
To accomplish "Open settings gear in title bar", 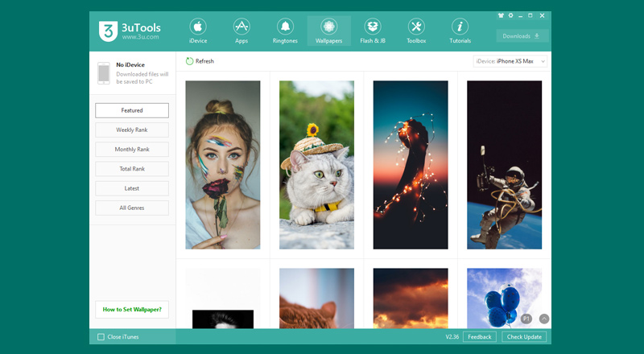I will click(510, 15).
